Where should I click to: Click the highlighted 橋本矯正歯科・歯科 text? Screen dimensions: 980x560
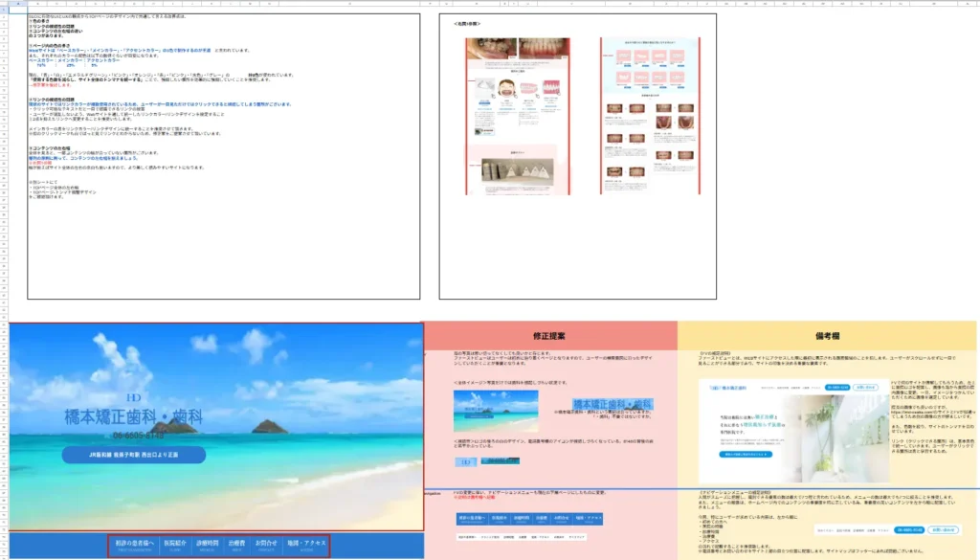coord(615,402)
